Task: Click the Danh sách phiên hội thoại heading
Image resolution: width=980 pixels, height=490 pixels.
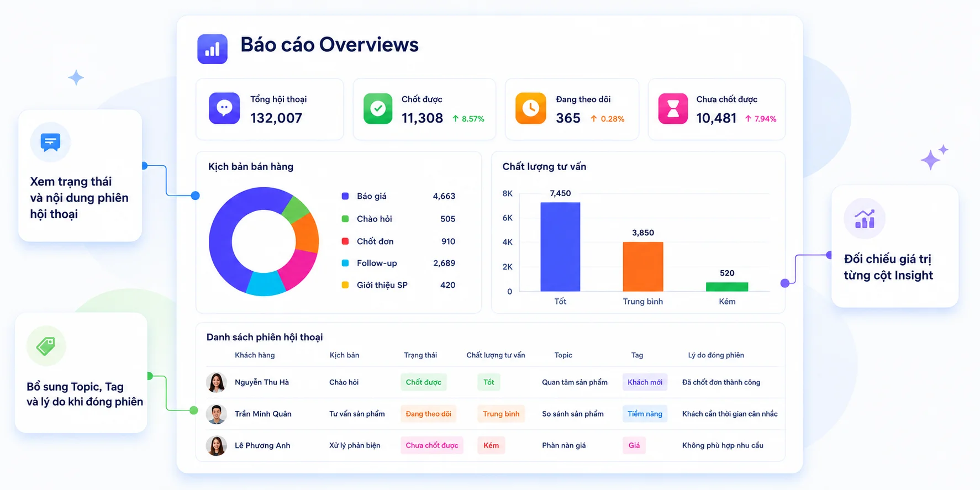Action: 265,337
